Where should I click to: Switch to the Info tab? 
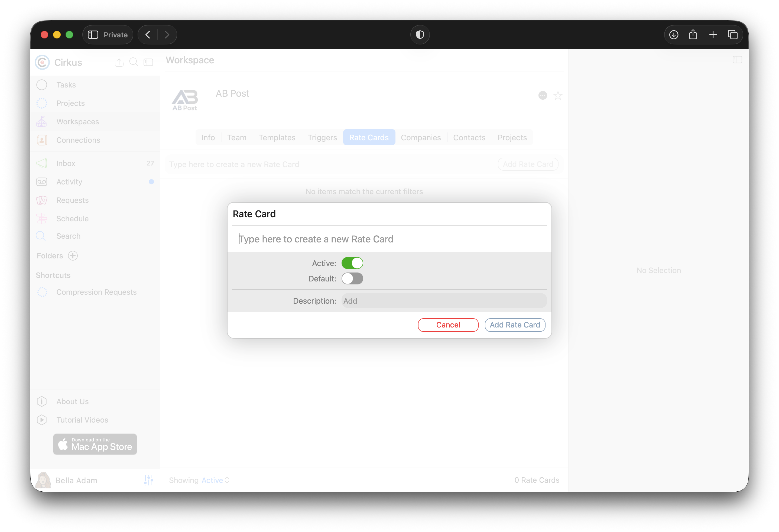click(x=208, y=137)
